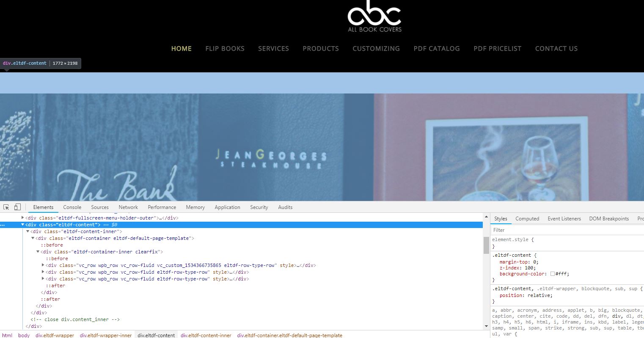644x338 pixels.
Task: Open the CUSTOMIZING menu item
Action: pyautogui.click(x=376, y=49)
